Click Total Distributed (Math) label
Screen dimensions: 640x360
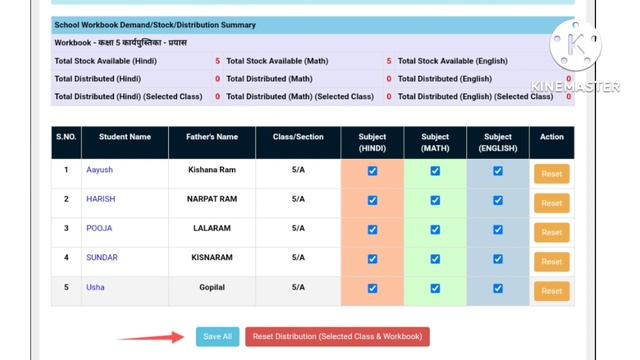[269, 79]
